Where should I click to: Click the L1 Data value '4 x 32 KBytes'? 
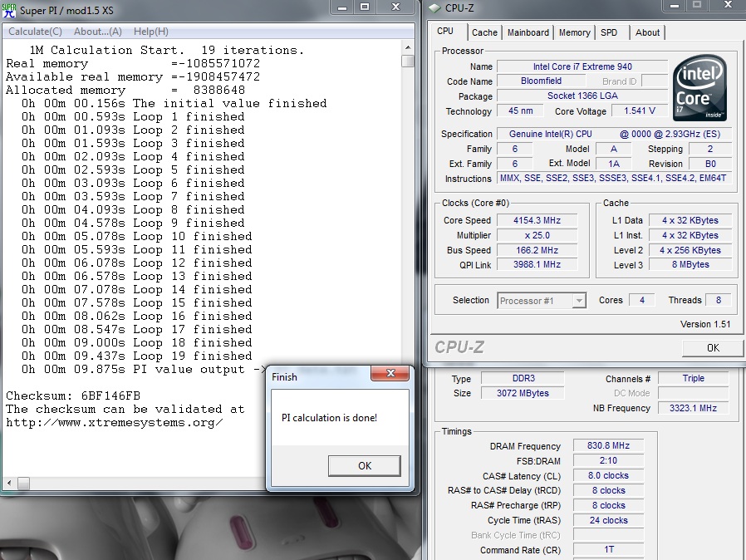[x=690, y=220]
